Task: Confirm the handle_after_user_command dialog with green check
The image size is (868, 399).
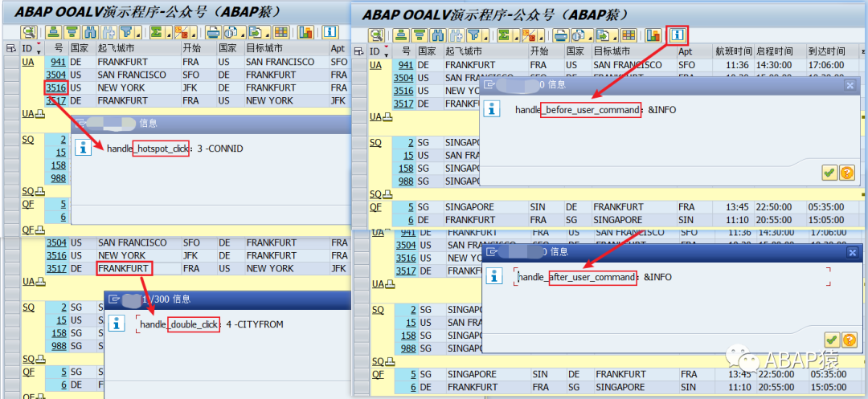Action: tap(830, 340)
